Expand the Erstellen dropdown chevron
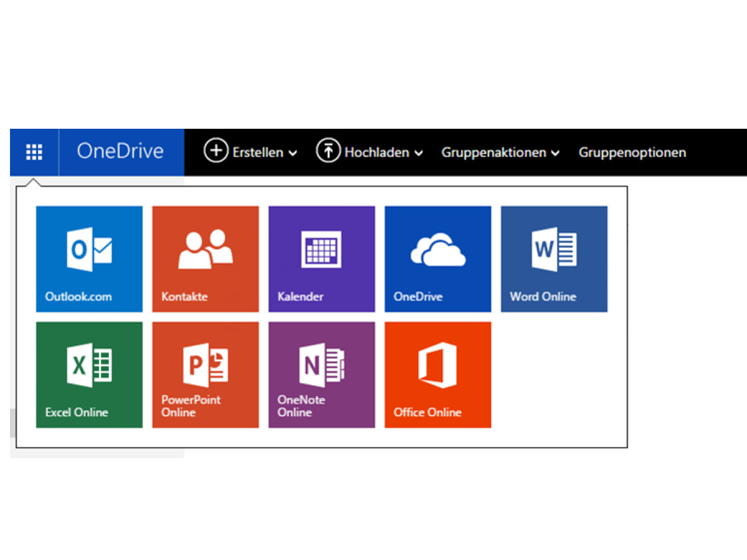 (x=293, y=153)
